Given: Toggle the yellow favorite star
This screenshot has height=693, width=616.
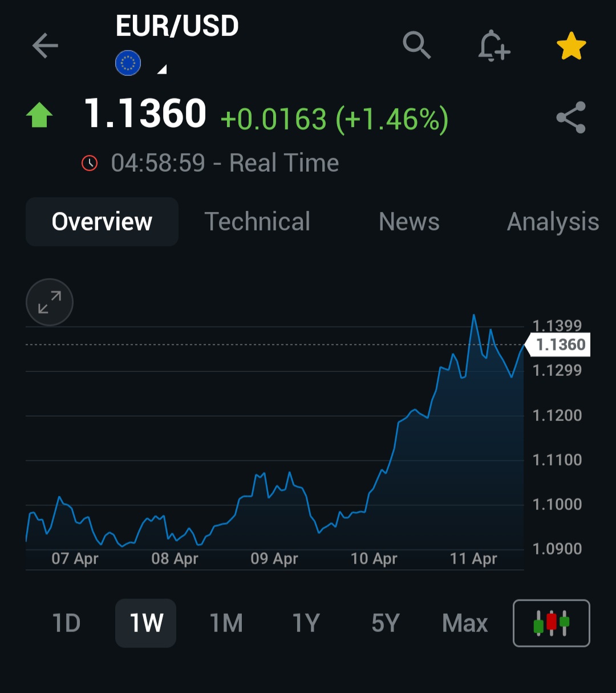Looking at the screenshot, I should click(571, 46).
